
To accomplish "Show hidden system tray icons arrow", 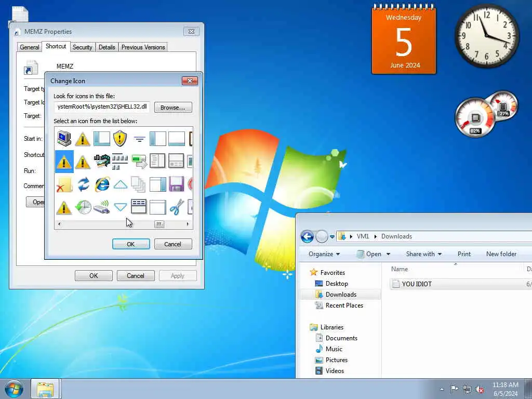I will pyautogui.click(x=442, y=390).
